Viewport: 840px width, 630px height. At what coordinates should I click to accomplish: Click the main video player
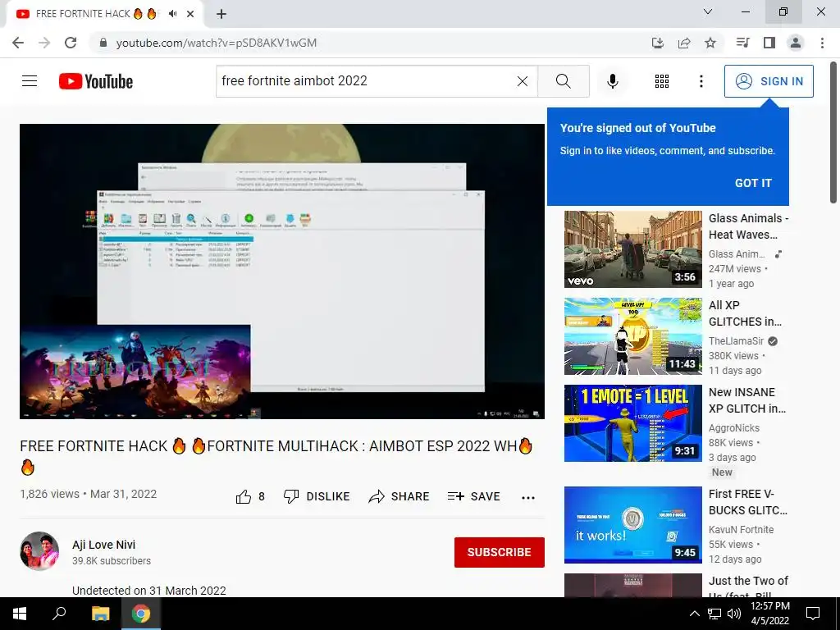[x=282, y=272]
